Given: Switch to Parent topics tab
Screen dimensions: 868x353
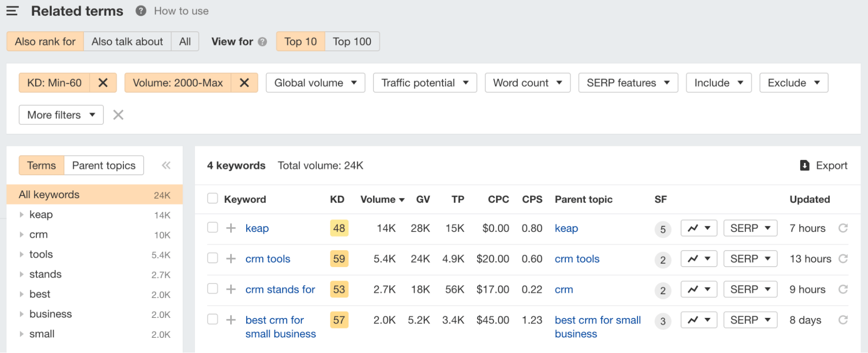Looking at the screenshot, I should click(x=104, y=165).
